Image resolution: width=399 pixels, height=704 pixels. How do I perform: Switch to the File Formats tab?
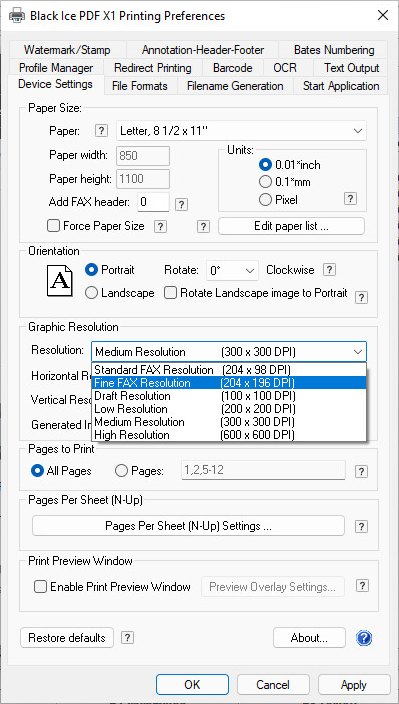[140, 86]
